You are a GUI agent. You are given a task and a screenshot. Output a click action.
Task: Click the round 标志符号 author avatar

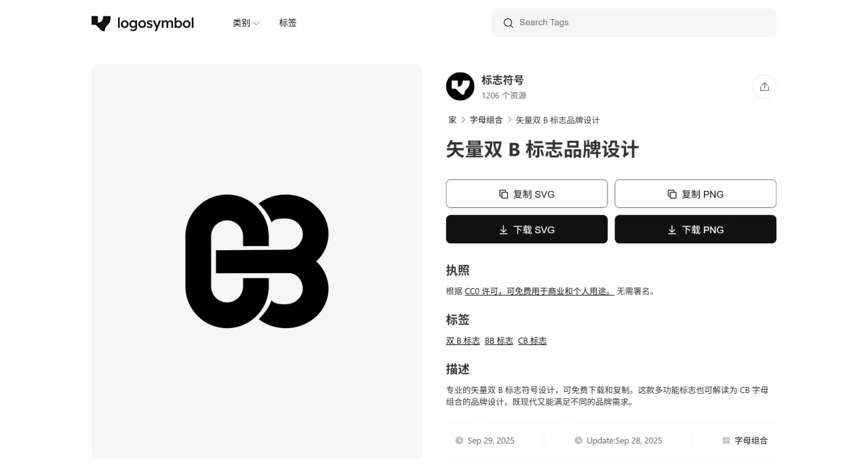tap(460, 87)
